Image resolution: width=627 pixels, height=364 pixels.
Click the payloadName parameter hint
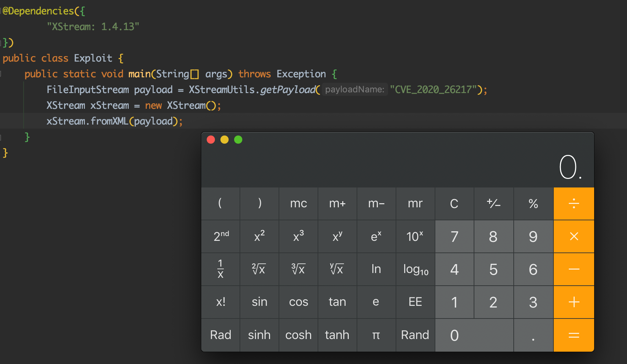click(355, 90)
